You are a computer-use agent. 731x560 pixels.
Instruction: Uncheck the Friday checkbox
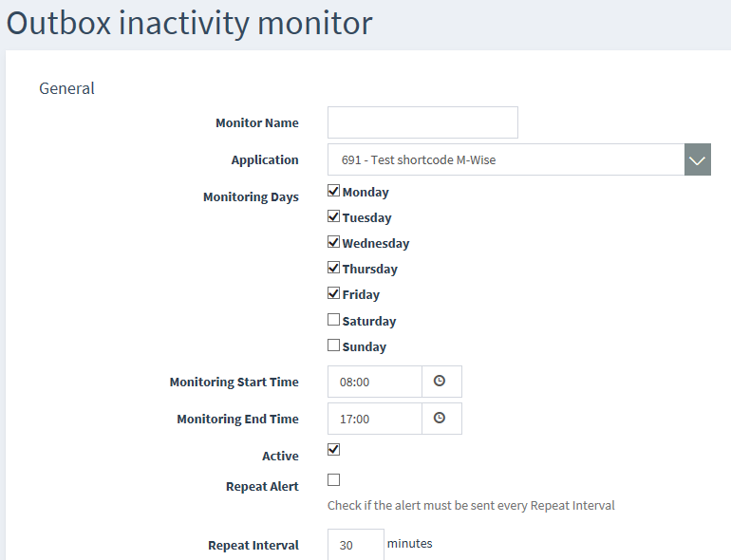[333, 293]
